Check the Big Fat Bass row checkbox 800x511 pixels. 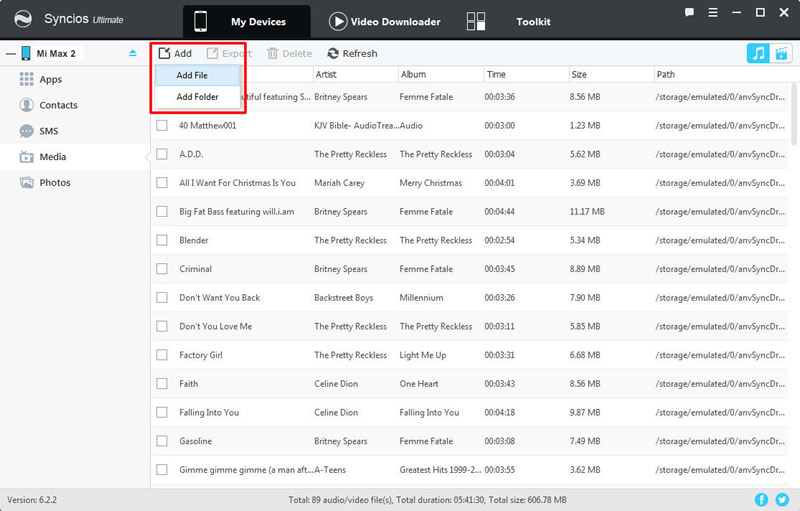(162, 212)
